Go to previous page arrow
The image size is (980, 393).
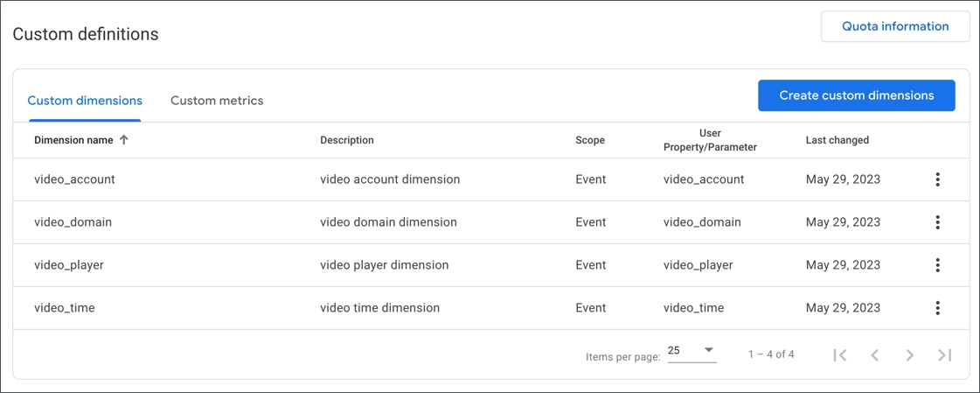(x=875, y=354)
